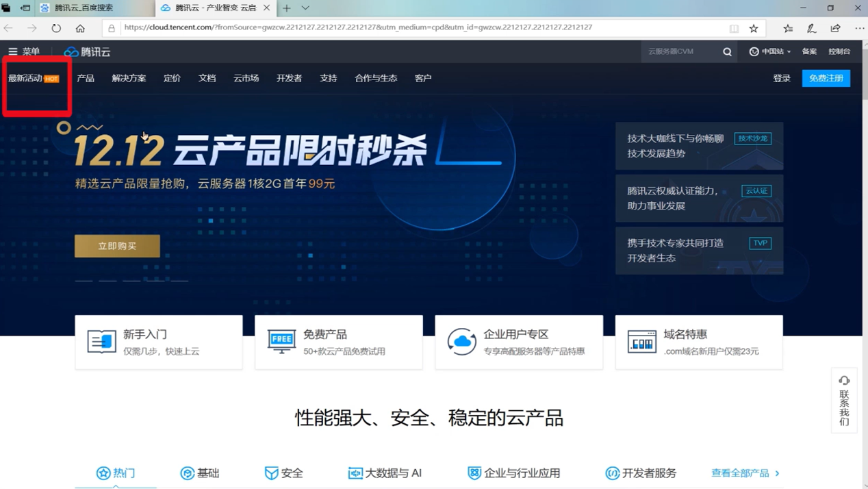Viewport: 868px width, 489px height.
Task: Select the 新手入门 book icon
Action: tap(101, 341)
